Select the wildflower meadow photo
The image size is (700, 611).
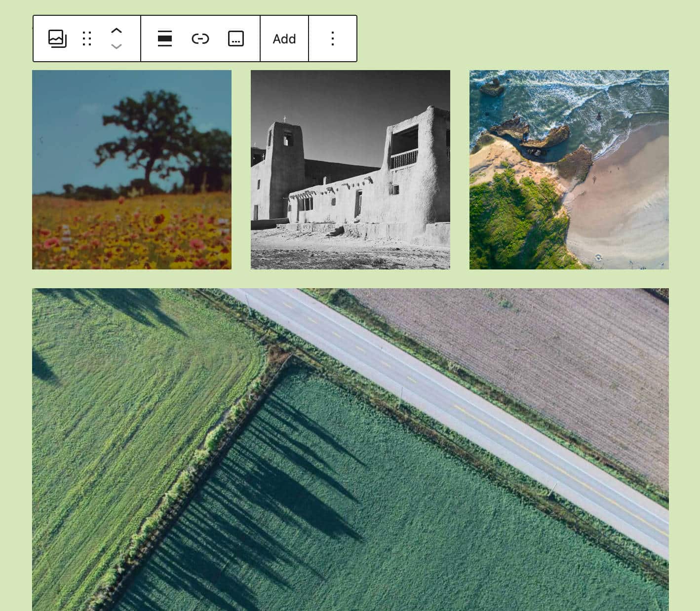131,169
